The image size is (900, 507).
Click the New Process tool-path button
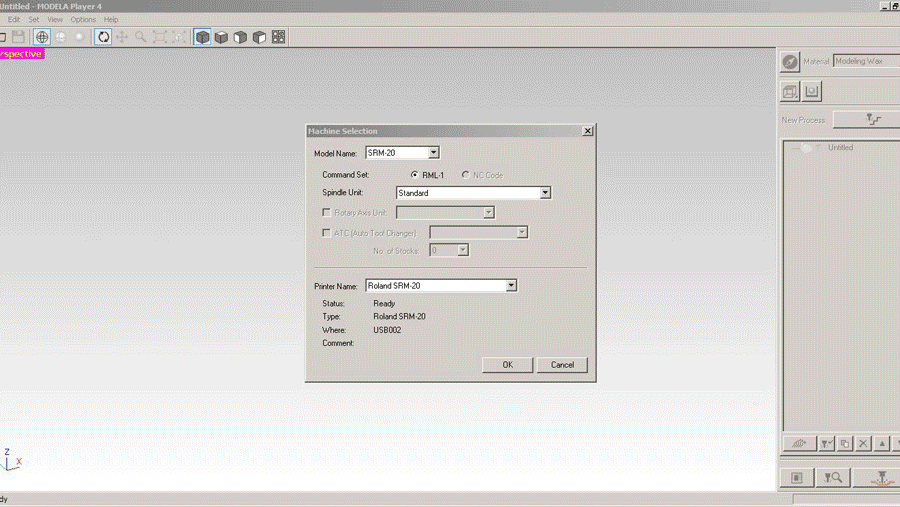tap(867, 119)
